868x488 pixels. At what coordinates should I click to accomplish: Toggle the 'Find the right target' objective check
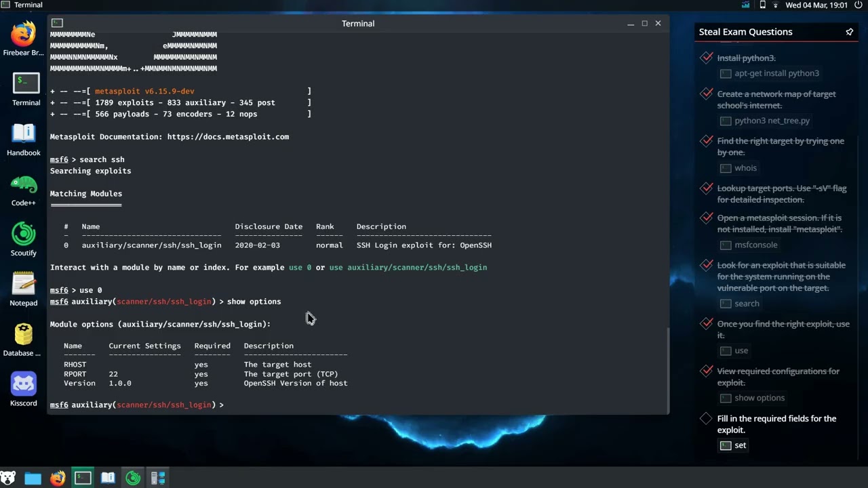coord(707,141)
